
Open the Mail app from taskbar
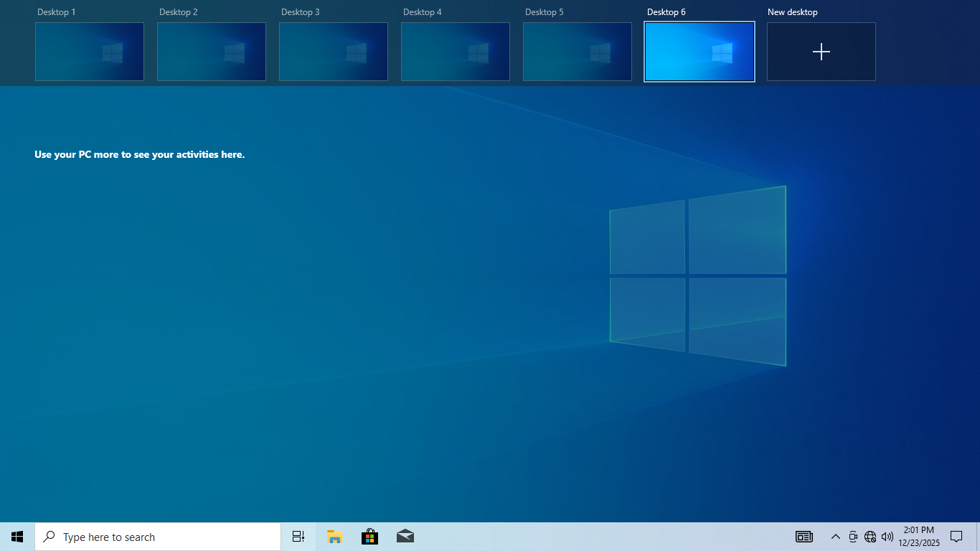click(x=405, y=537)
